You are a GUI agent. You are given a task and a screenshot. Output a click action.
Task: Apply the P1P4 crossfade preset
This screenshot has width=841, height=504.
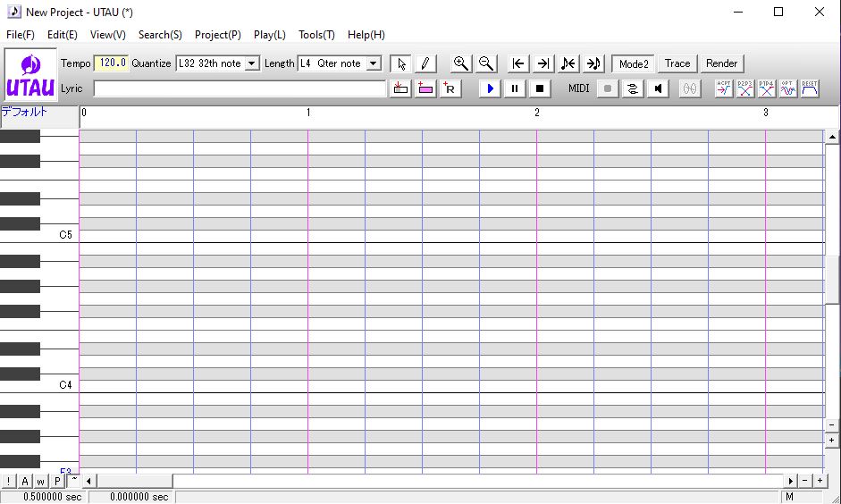pos(767,88)
